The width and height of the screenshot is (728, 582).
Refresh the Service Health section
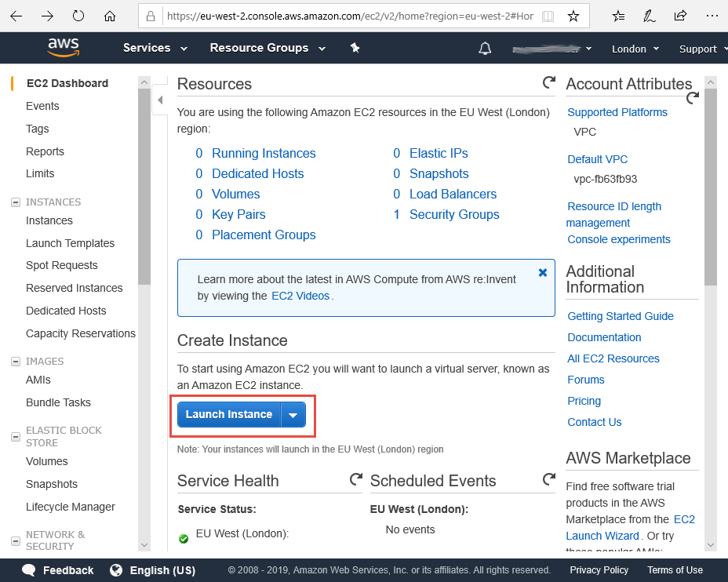point(356,479)
